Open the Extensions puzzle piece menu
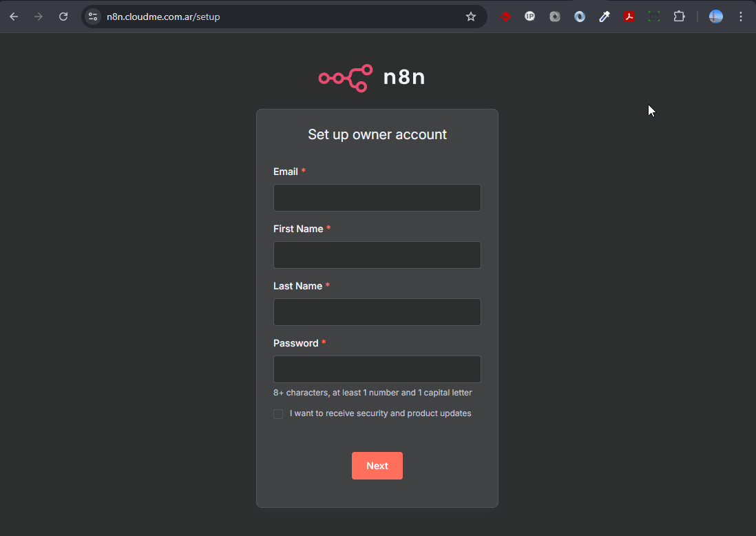Screen dimensions: 756x536 pos(679,17)
